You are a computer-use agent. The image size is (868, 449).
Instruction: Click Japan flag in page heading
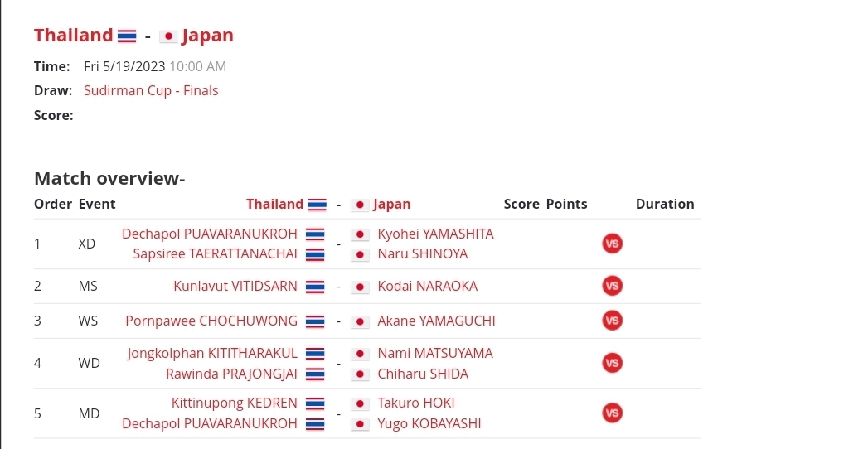pos(168,36)
